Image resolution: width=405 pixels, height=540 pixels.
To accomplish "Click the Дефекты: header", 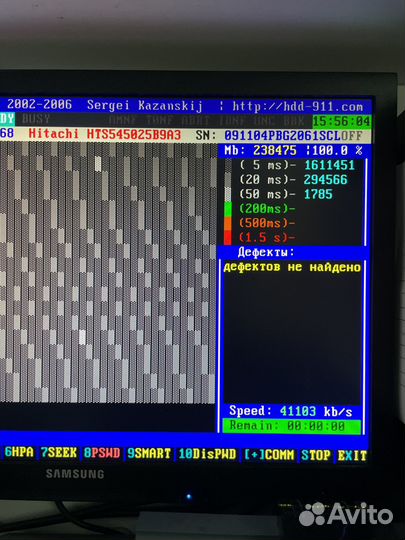I will [266, 252].
